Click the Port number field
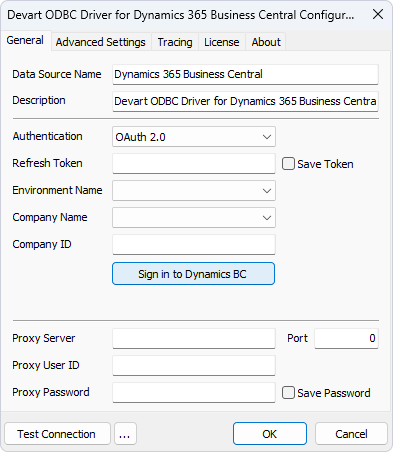Screen dimensions: 393x452 coord(346,338)
